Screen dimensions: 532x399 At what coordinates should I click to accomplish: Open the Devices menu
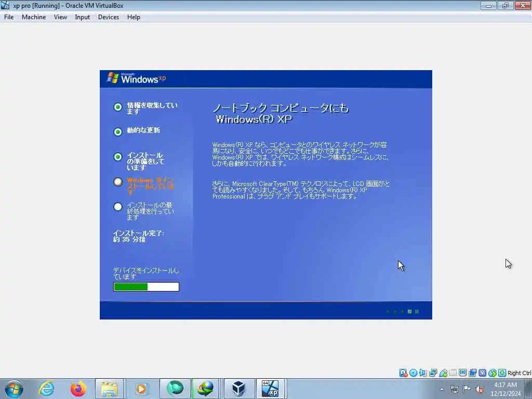(108, 17)
